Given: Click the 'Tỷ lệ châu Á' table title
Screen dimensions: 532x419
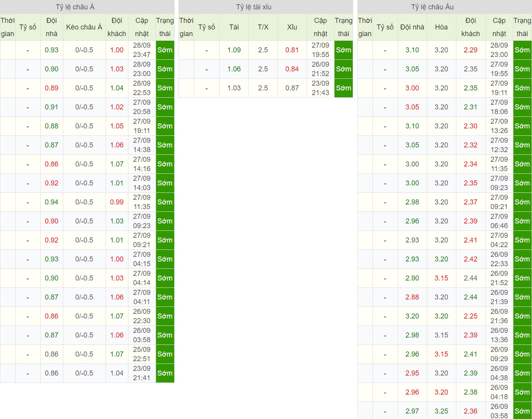Looking at the screenshot, I should (75, 7).
